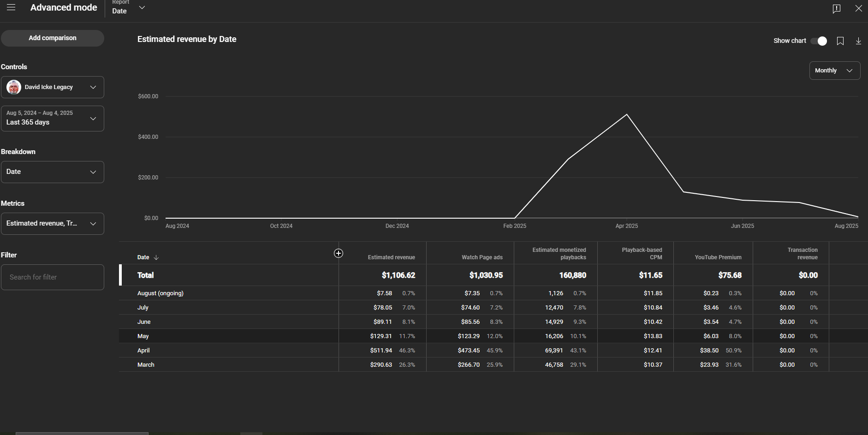Click the chart peak at Apr 2025
Viewport: 868px width, 435px height.
[x=626, y=114]
